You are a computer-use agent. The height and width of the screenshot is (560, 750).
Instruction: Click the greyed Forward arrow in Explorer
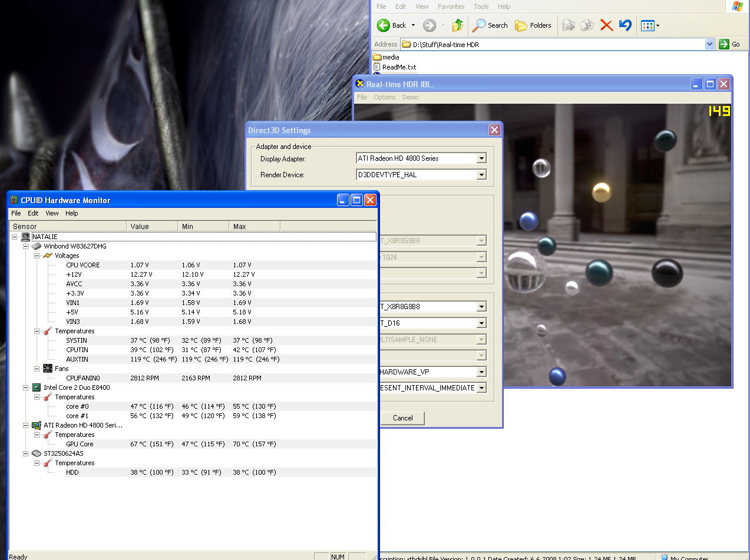click(x=429, y=25)
